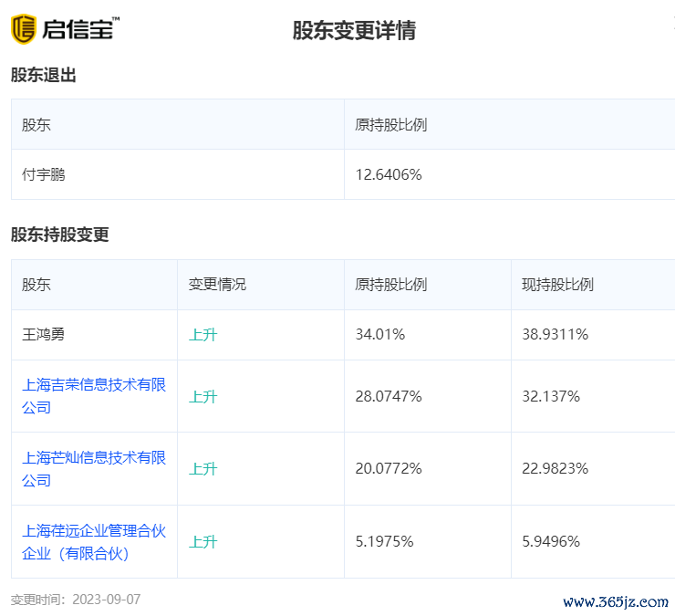The height and width of the screenshot is (616, 675).
Task: Click the 启信宝 shield logo icon
Action: click(x=23, y=29)
